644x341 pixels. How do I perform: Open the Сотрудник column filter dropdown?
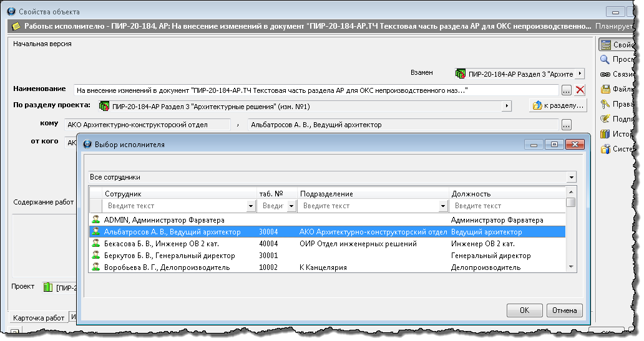coord(251,206)
